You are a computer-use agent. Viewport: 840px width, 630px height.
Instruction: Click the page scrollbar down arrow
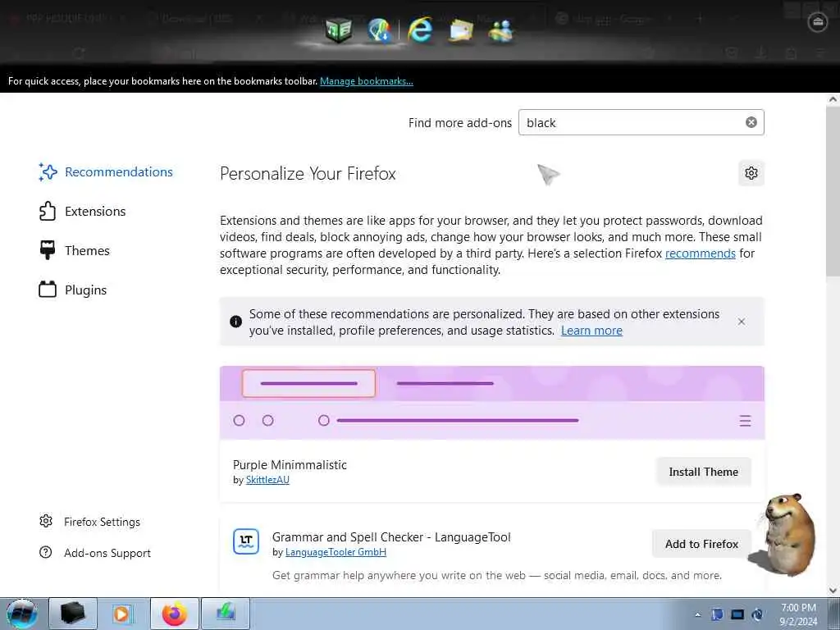tap(833, 591)
